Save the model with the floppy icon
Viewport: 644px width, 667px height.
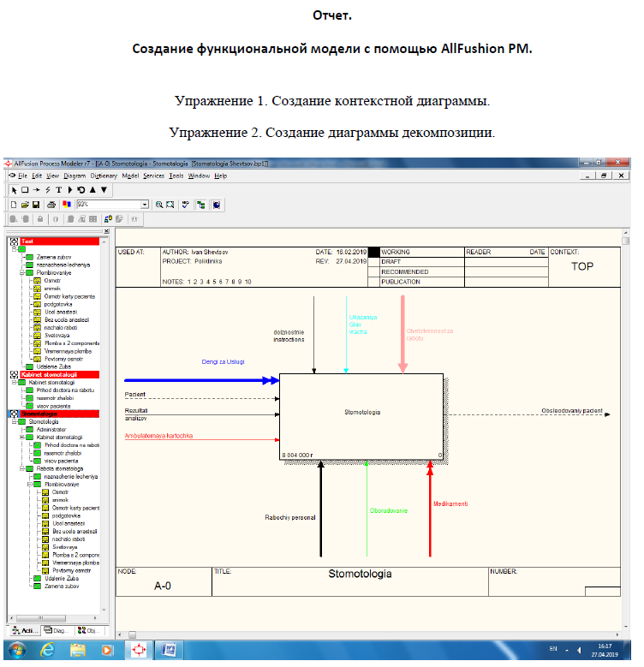(x=36, y=205)
